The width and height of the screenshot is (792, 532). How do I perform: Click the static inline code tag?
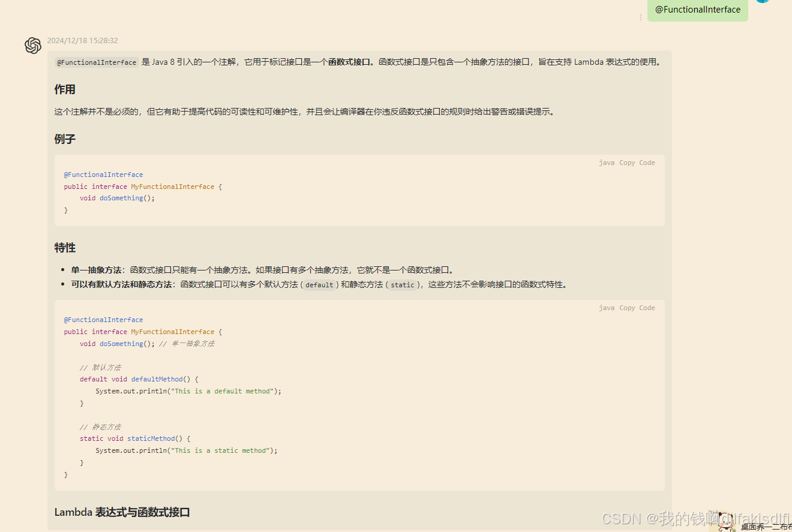pos(403,285)
